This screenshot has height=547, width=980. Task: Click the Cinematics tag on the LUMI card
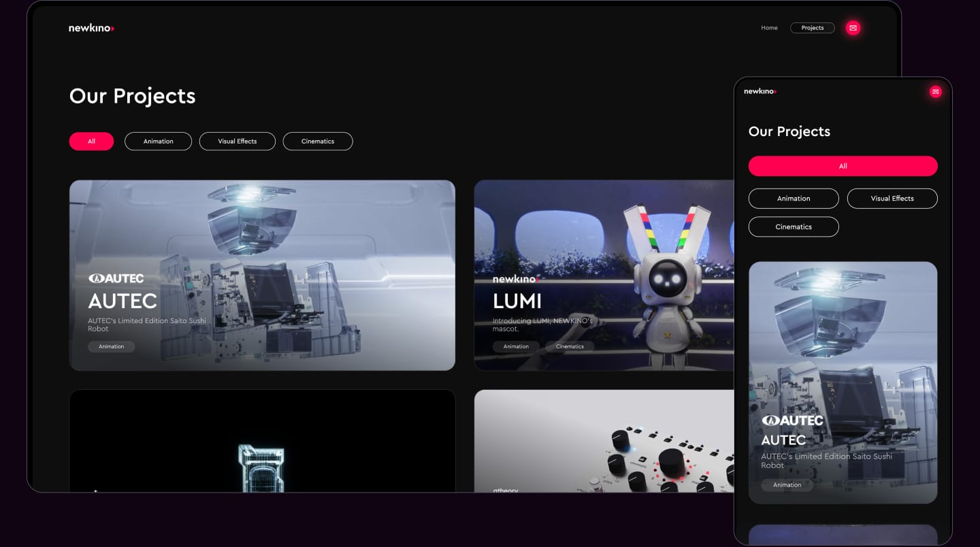570,346
